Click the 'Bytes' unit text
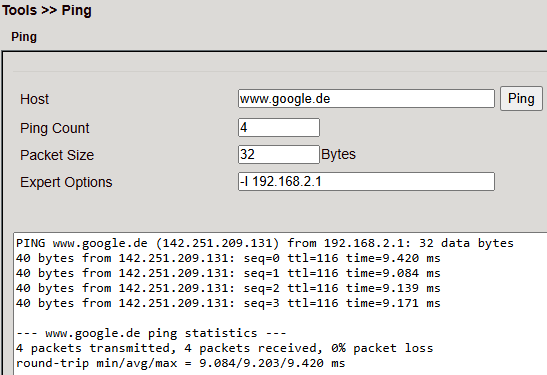 point(338,154)
